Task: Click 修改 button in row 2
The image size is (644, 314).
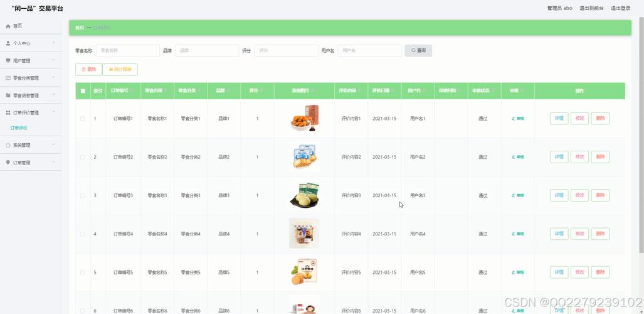Action: (579, 157)
